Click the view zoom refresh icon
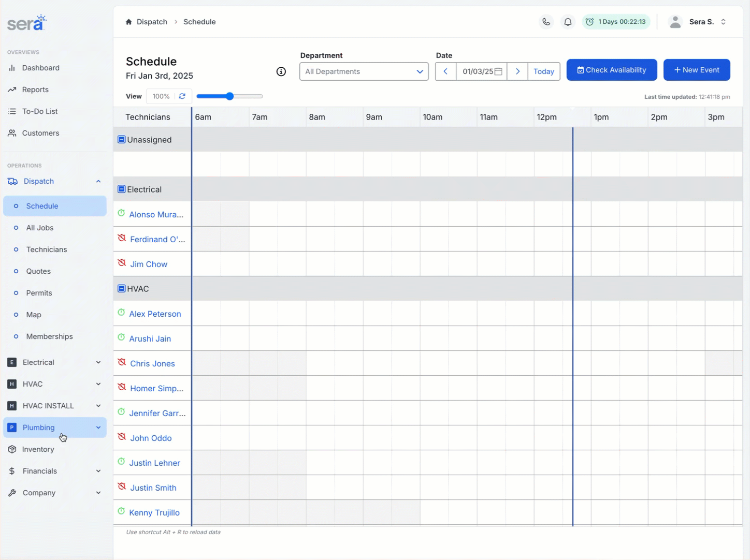Screen dimensions: 750x560 (x=182, y=96)
